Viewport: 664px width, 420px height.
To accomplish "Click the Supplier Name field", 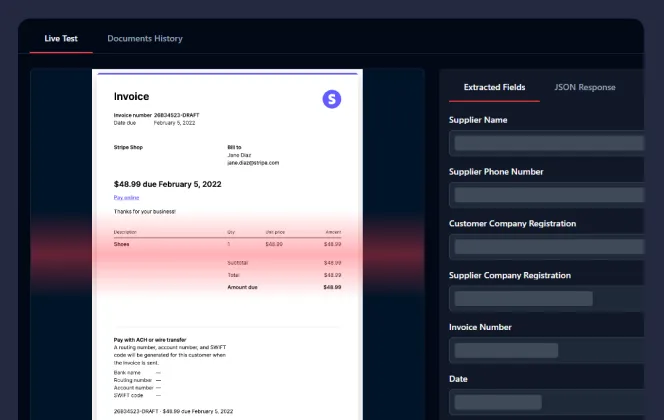I will coord(547,144).
